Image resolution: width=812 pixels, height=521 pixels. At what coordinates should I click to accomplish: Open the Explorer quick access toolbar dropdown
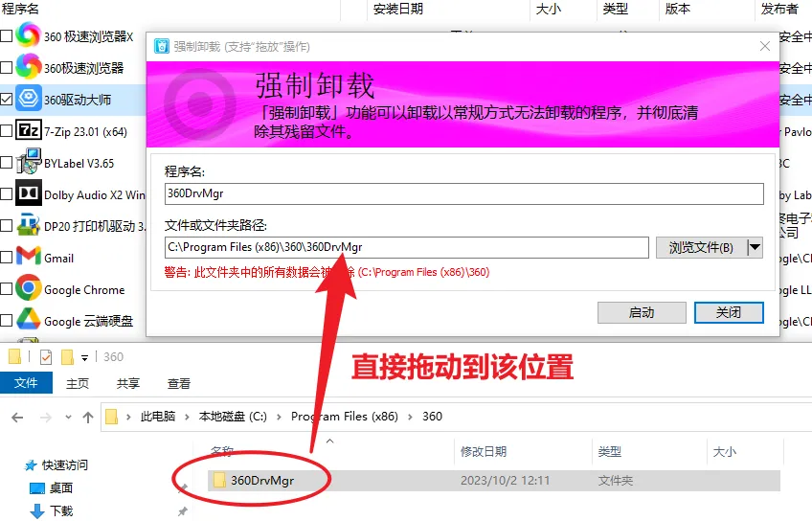click(x=84, y=357)
